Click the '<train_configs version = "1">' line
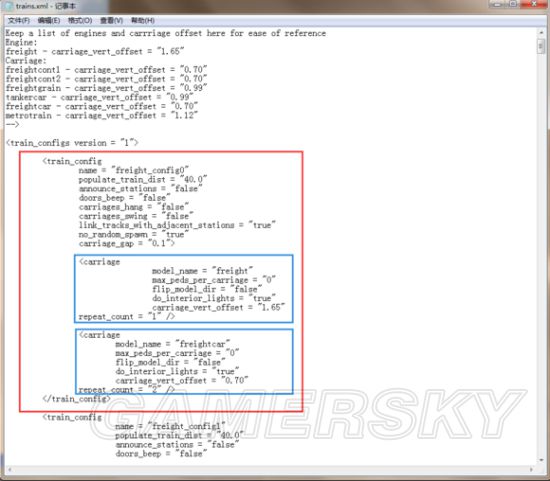550x481 pixels. [72, 143]
